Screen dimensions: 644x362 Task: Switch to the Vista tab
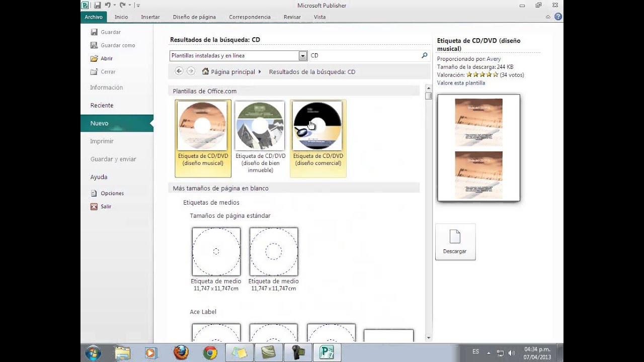coord(319,17)
